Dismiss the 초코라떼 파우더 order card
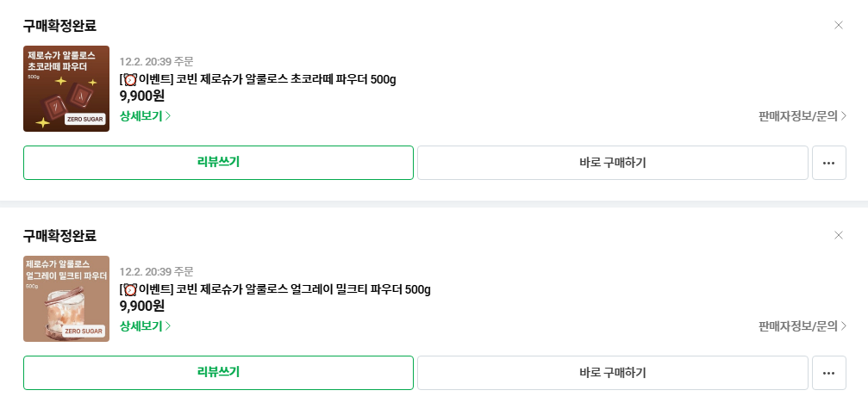868x409 pixels. tap(839, 25)
